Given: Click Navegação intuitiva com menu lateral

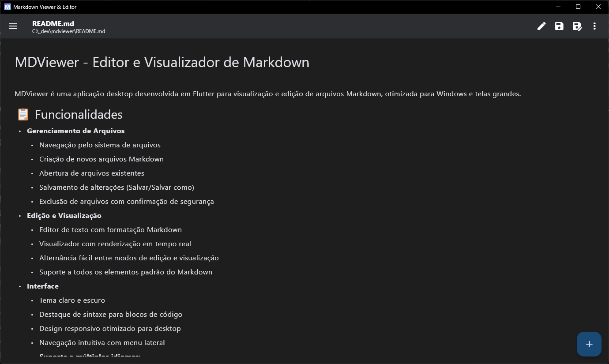Looking at the screenshot, I should 102,343.
